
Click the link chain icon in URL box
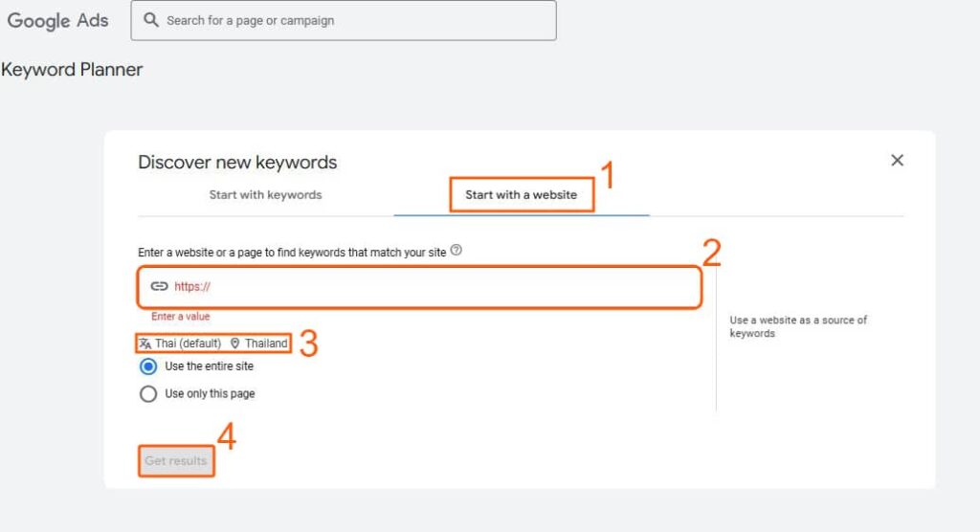coord(160,286)
